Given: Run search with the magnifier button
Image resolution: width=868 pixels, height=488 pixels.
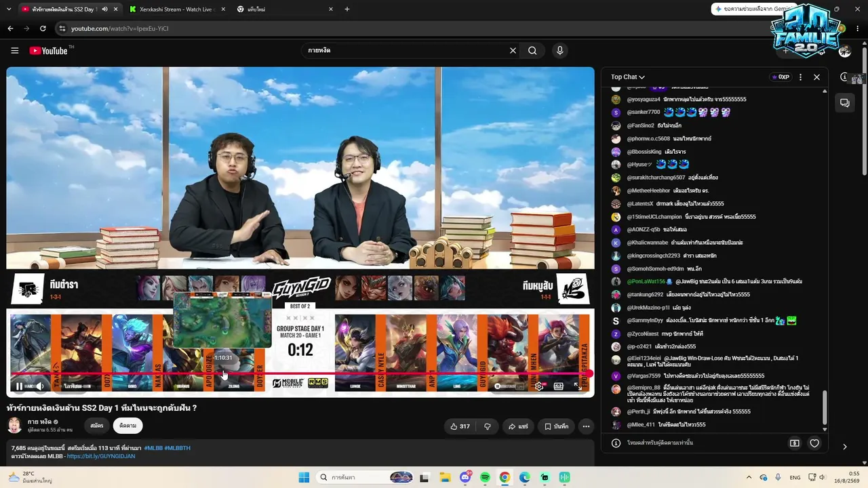Looking at the screenshot, I should (x=532, y=50).
